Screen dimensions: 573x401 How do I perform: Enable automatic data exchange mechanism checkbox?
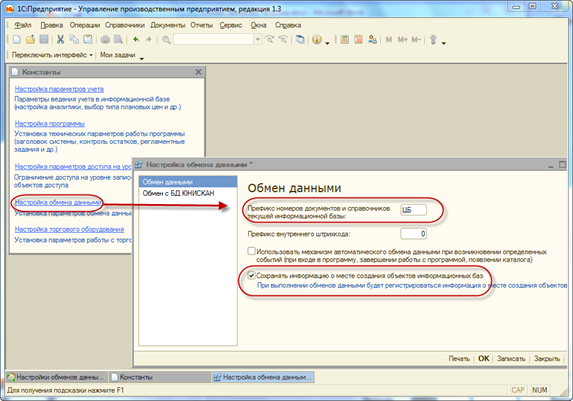click(251, 251)
